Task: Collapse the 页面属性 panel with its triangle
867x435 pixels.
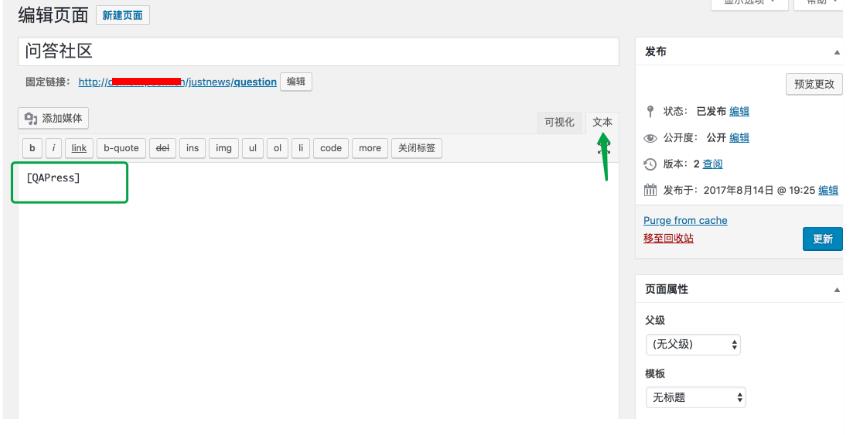Action: tap(837, 290)
